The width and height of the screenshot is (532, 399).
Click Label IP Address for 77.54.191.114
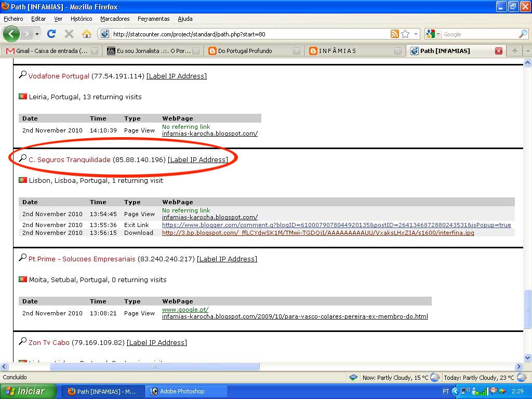click(177, 76)
